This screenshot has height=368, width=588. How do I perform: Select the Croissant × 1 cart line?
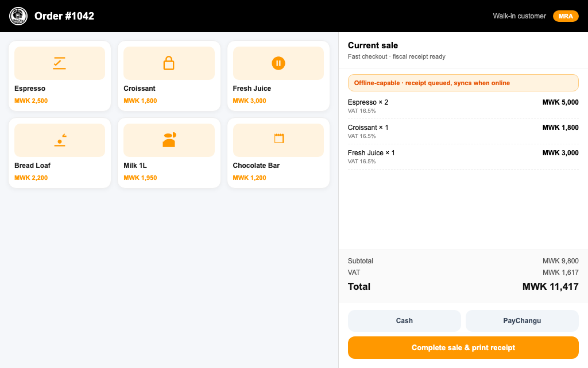click(463, 132)
